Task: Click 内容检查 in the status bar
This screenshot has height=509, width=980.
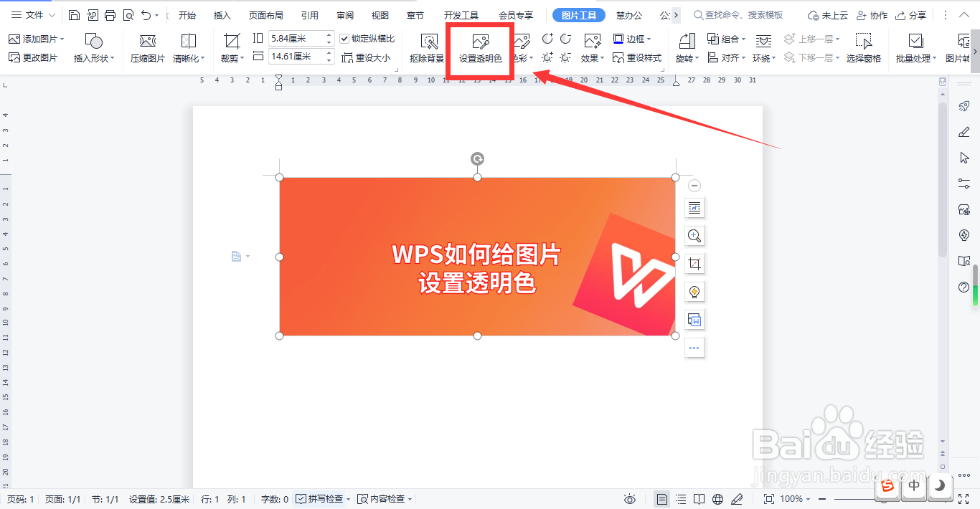Action: (x=384, y=499)
